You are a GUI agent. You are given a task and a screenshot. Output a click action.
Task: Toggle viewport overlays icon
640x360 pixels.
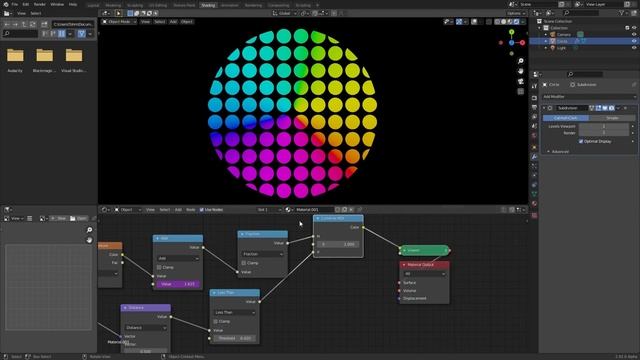click(474, 22)
